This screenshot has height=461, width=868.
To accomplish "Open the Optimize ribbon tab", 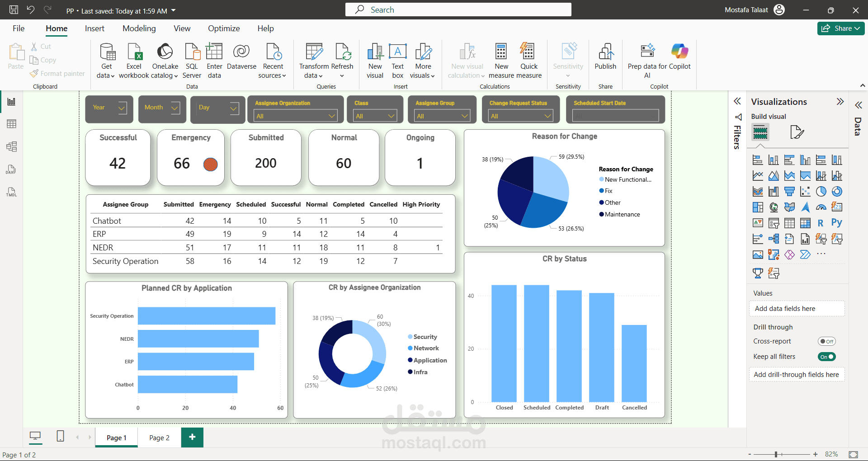I will pos(224,28).
